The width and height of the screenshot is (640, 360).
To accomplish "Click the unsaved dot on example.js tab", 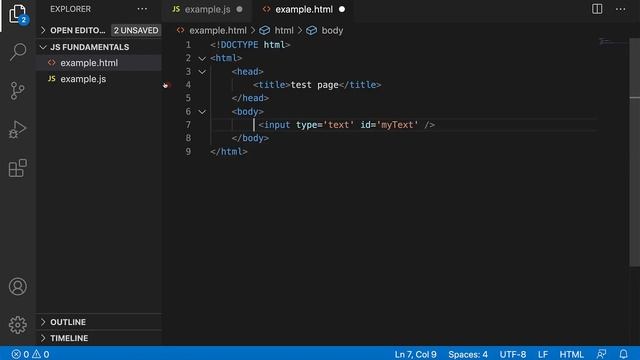I will click(x=240, y=9).
